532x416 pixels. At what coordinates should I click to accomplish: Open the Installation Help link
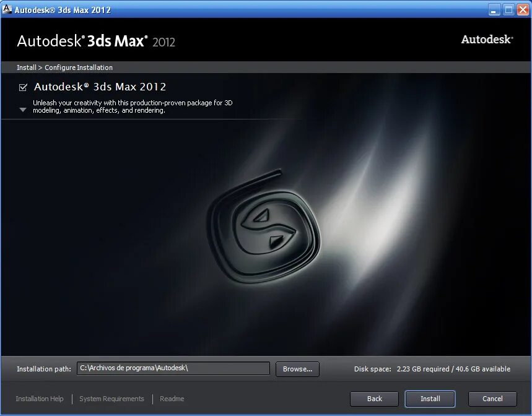click(x=40, y=399)
